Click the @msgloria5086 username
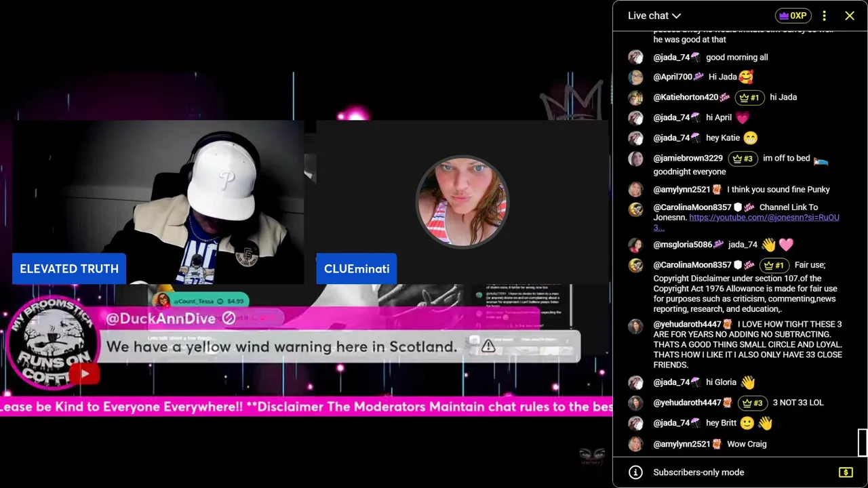Image resolution: width=868 pixels, height=488 pixels. 683,245
